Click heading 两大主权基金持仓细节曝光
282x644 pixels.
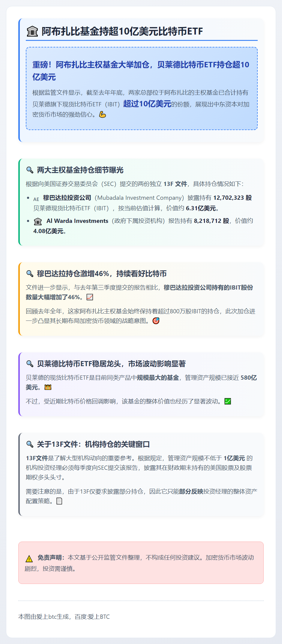point(80,170)
